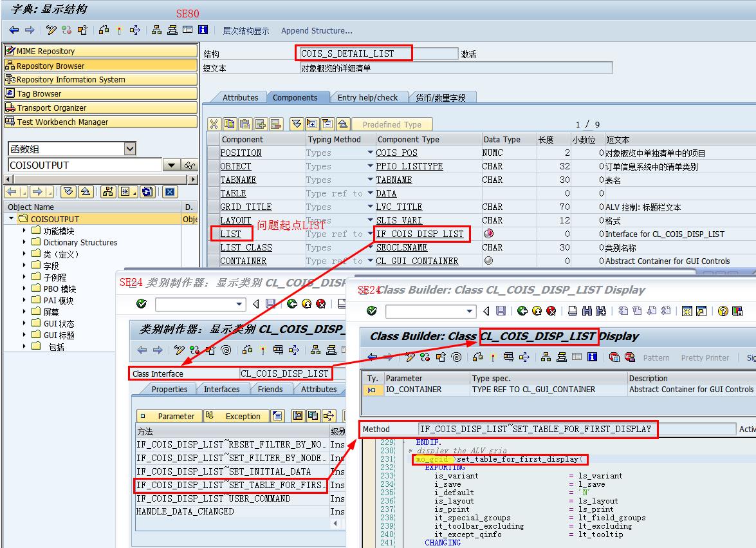Switch to the Properties tab in class builder

point(169,390)
